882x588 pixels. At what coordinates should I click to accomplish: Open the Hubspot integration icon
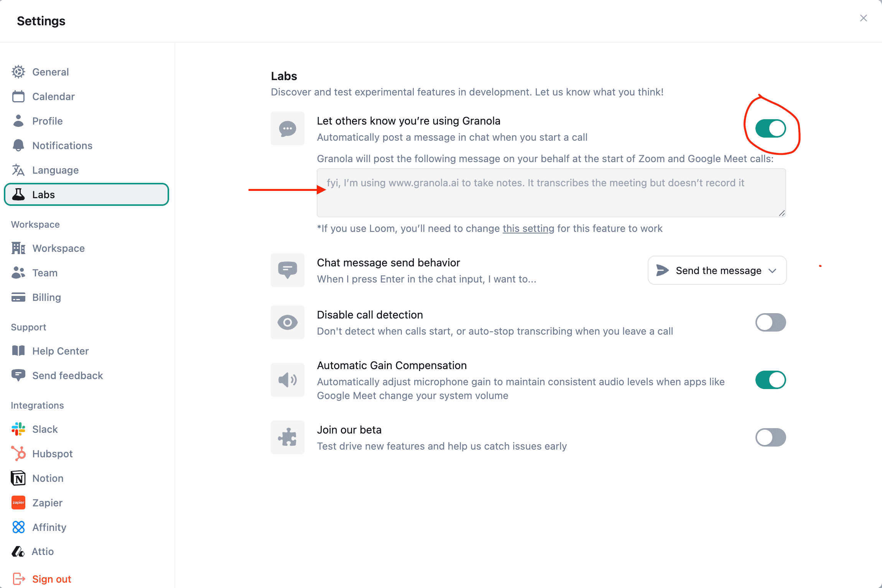(18, 454)
